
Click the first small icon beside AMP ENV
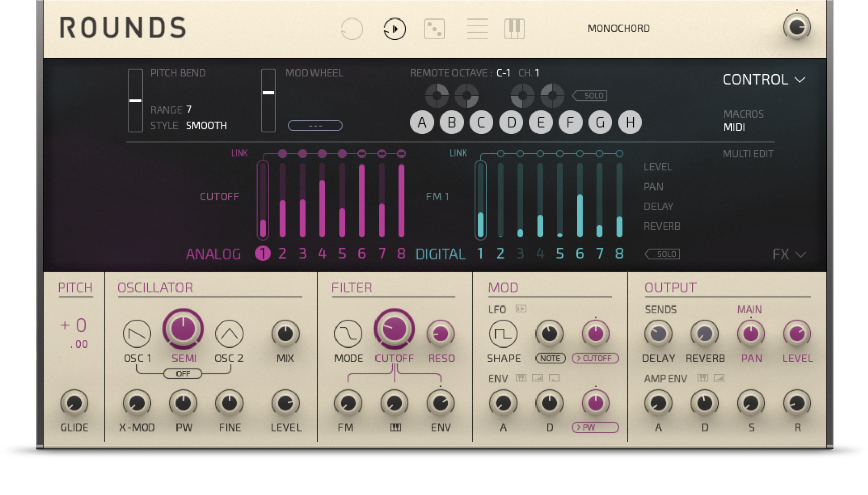702,378
